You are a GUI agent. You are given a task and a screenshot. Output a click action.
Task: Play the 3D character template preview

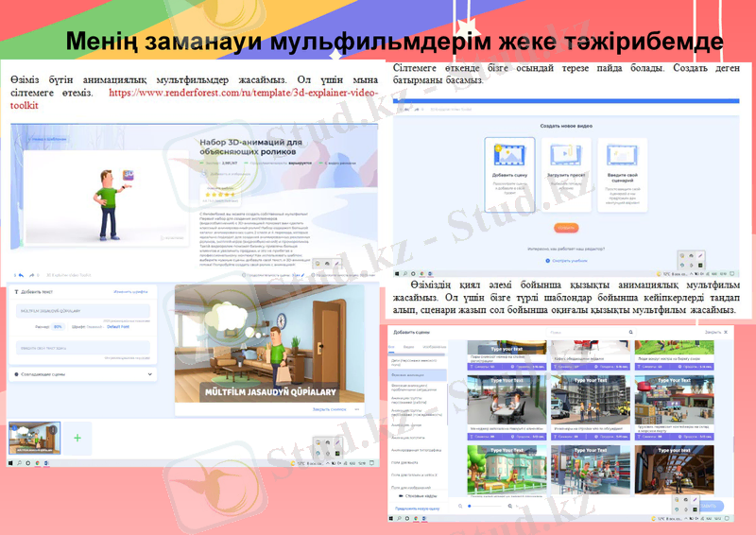pyautogui.click(x=106, y=198)
